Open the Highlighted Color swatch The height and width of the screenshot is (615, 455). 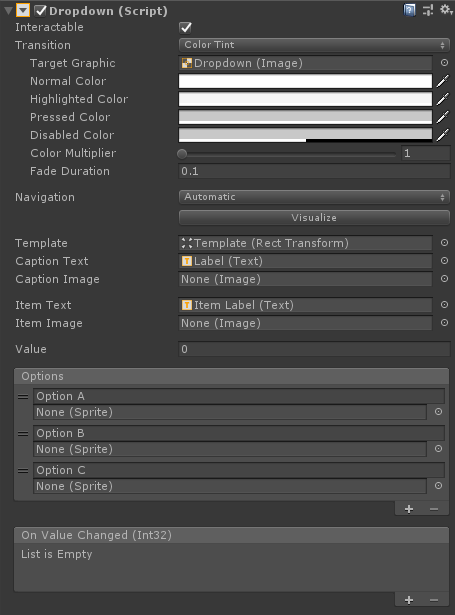click(x=306, y=99)
